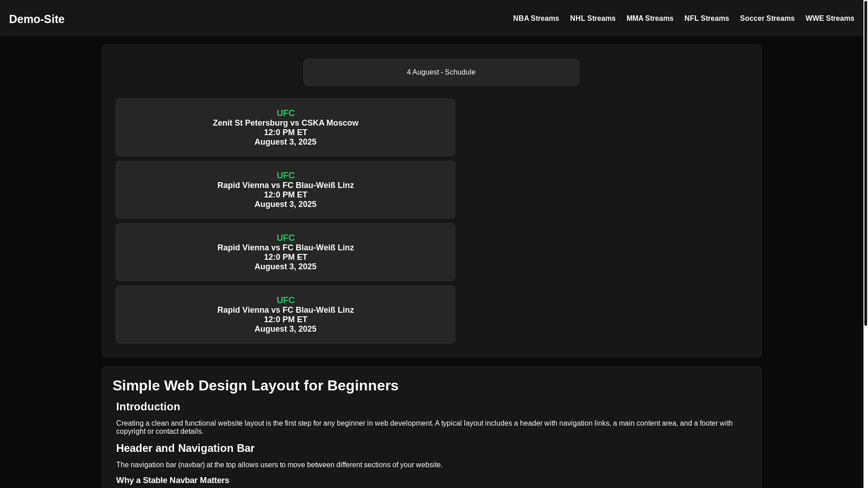Click the Why a Stable Navbar Matters subheading
Viewport: 868px width, 488px height.
[x=173, y=480]
